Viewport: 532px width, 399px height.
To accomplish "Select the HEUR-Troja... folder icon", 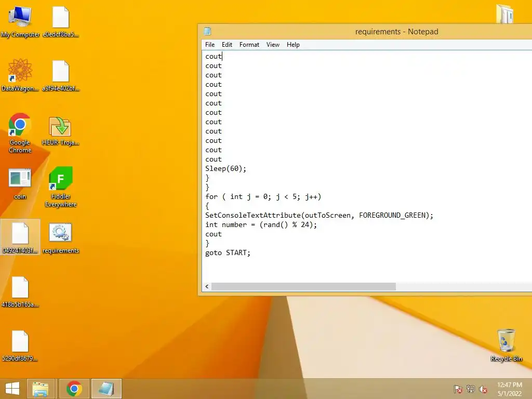I will tap(61, 131).
